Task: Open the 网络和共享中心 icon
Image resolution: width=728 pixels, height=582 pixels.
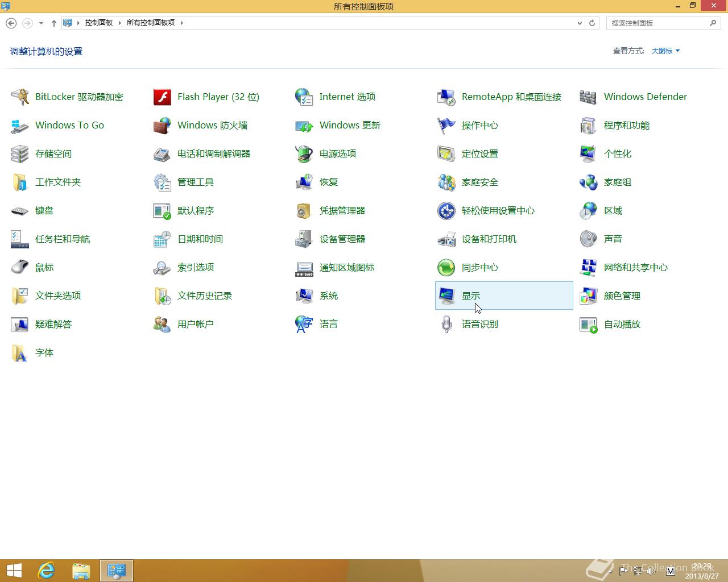Action: pos(589,267)
